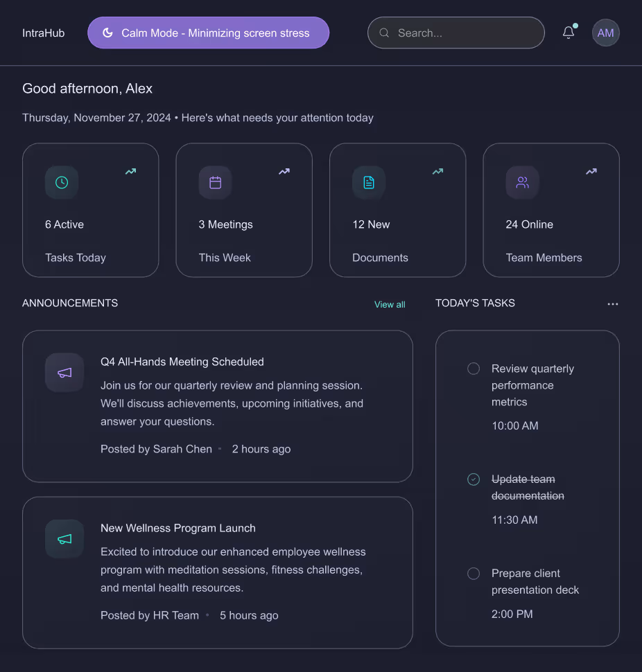Click the megaphone icon on Wellness Program announcement
The image size is (642, 672).
64,538
